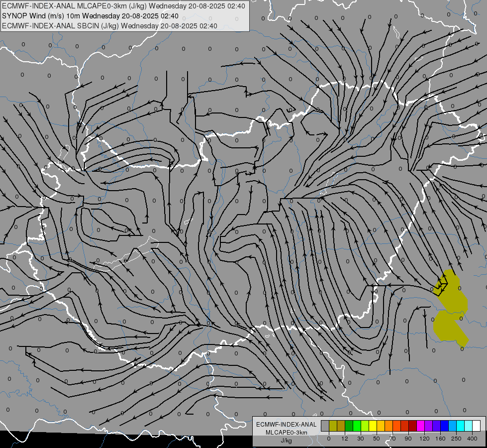This screenshot has width=487, height=448.
Task: Click the J/kg unit label in legend
Action: 287,441
